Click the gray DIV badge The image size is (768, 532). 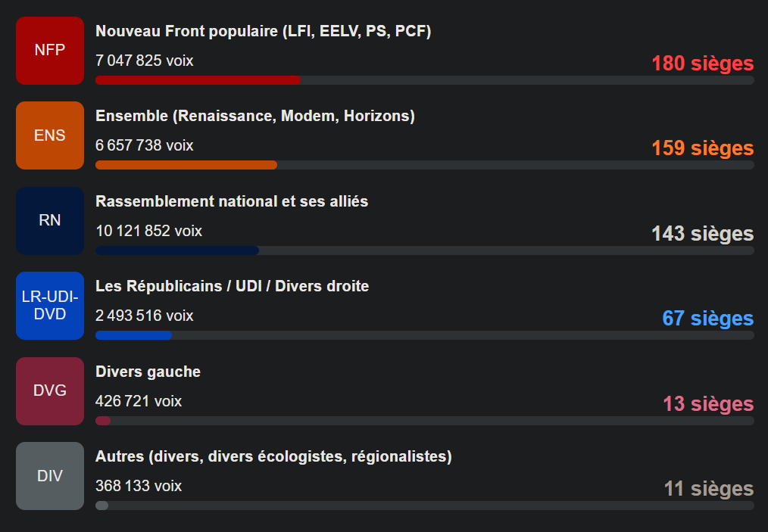tap(50, 476)
